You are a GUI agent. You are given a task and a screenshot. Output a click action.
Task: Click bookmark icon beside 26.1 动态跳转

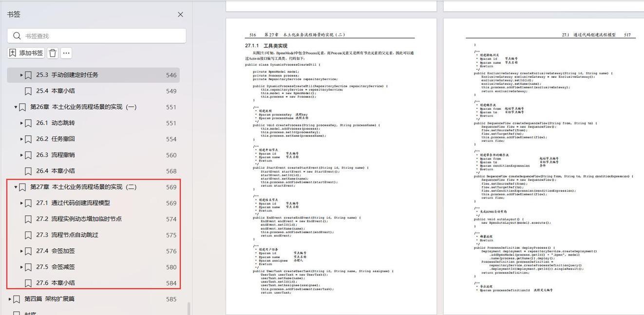pos(28,123)
